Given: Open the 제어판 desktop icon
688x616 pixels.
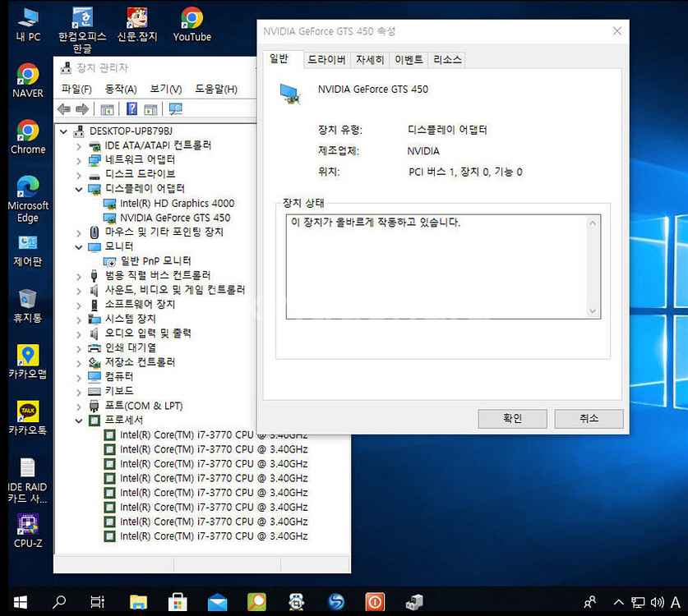Looking at the screenshot, I should (x=28, y=250).
